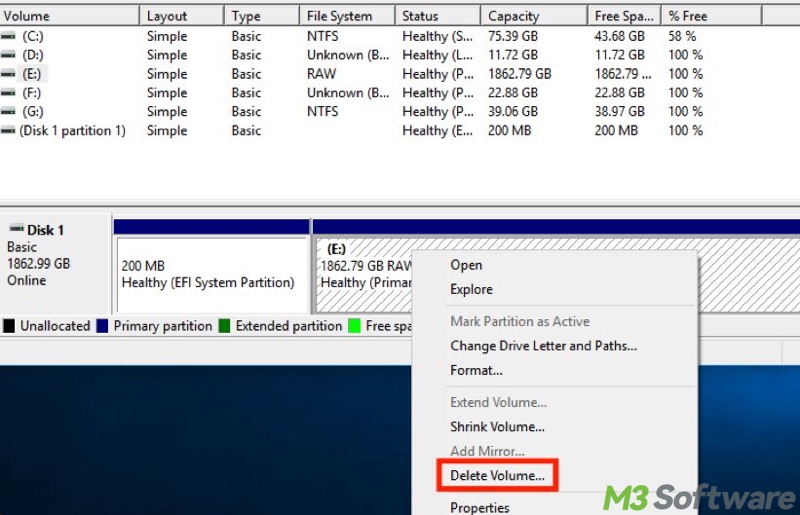The width and height of the screenshot is (800, 515).
Task: Select Mark Partition as Active menu entry
Action: click(x=555, y=321)
